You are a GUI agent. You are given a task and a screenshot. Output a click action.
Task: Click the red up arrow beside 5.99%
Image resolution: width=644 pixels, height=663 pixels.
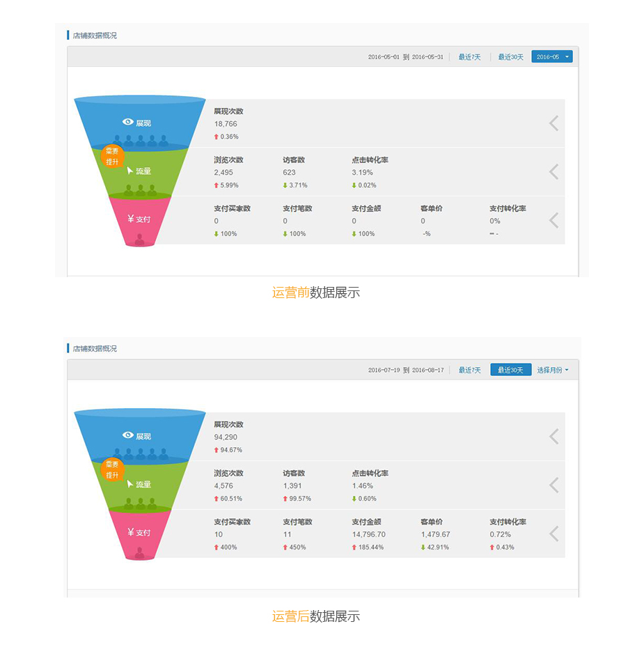click(216, 185)
